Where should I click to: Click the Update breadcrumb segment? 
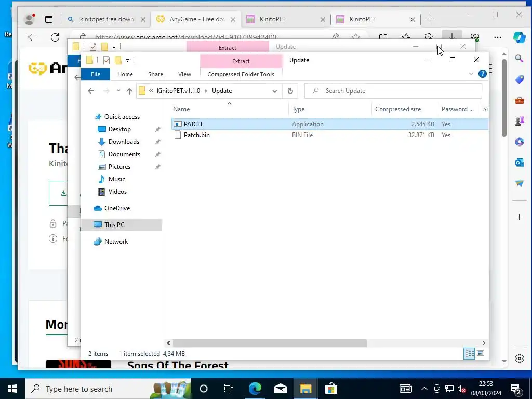[221, 91]
